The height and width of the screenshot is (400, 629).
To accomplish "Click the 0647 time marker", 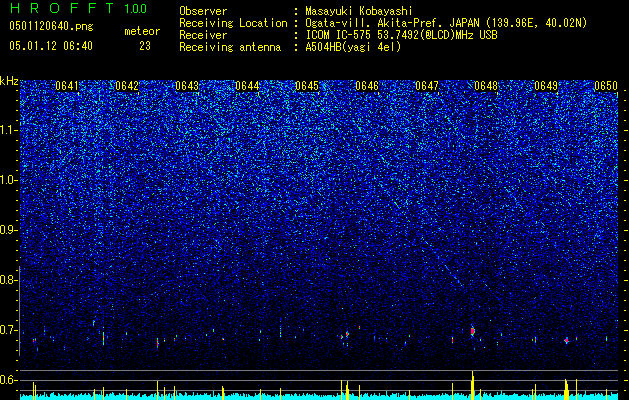I will click(427, 86).
